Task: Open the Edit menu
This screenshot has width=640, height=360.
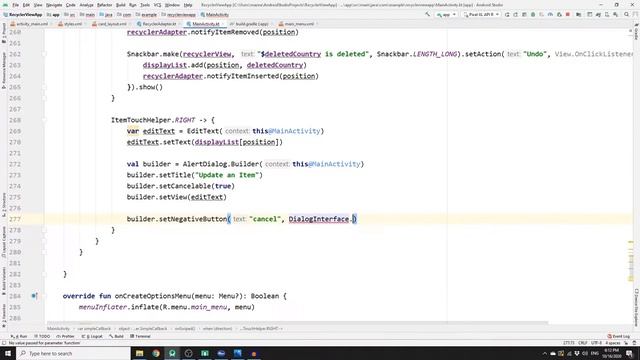Action: pyautogui.click(x=26, y=5)
